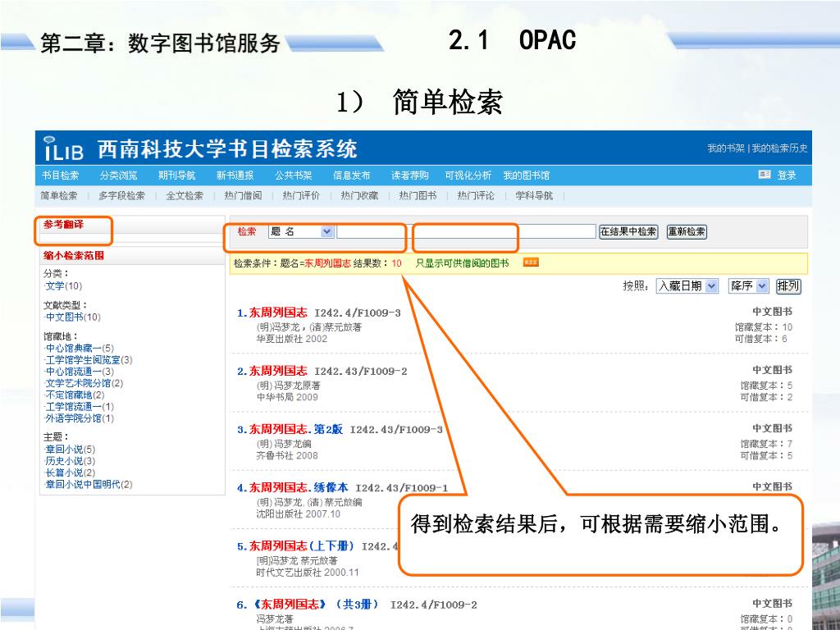840x630 pixels.
Task: Click the 排列 sort button
Action: [x=788, y=286]
